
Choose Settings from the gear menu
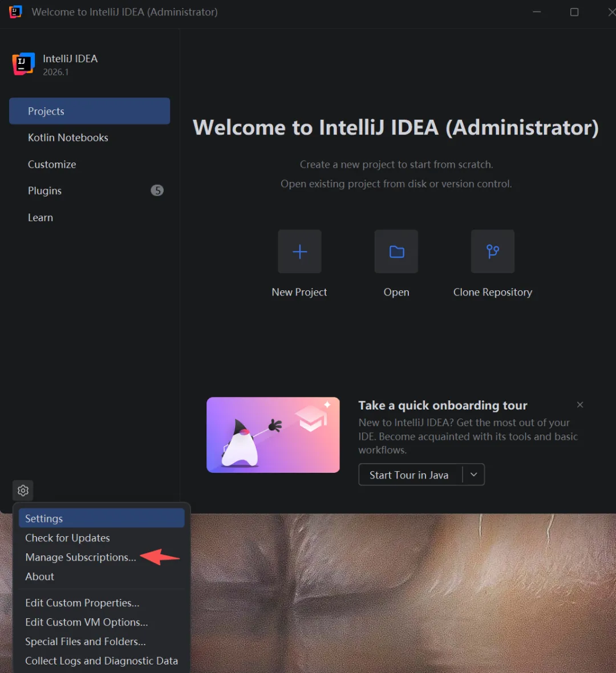point(102,518)
